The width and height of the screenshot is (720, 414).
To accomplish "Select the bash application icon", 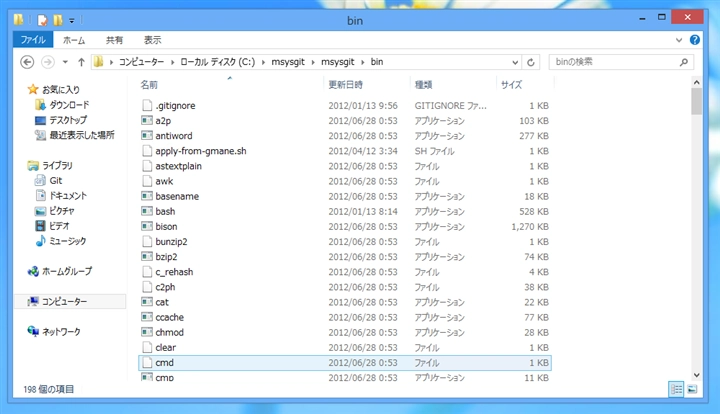I will tap(147, 212).
